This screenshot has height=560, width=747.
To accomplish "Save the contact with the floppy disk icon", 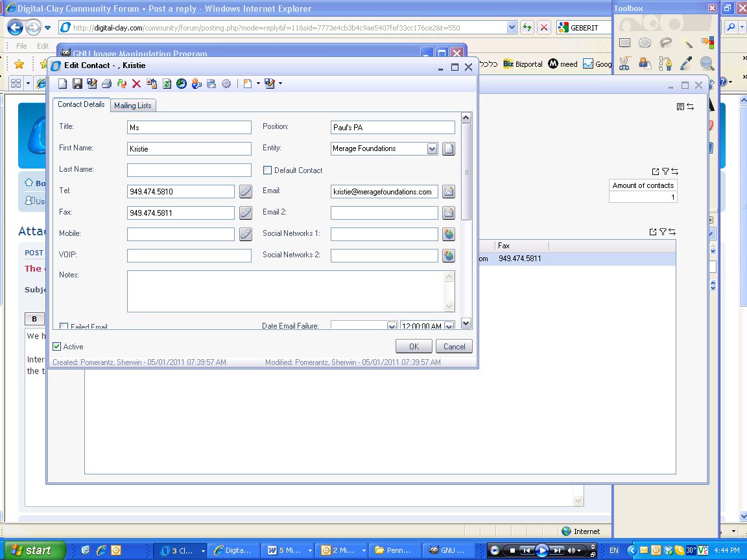I will pos(77,84).
